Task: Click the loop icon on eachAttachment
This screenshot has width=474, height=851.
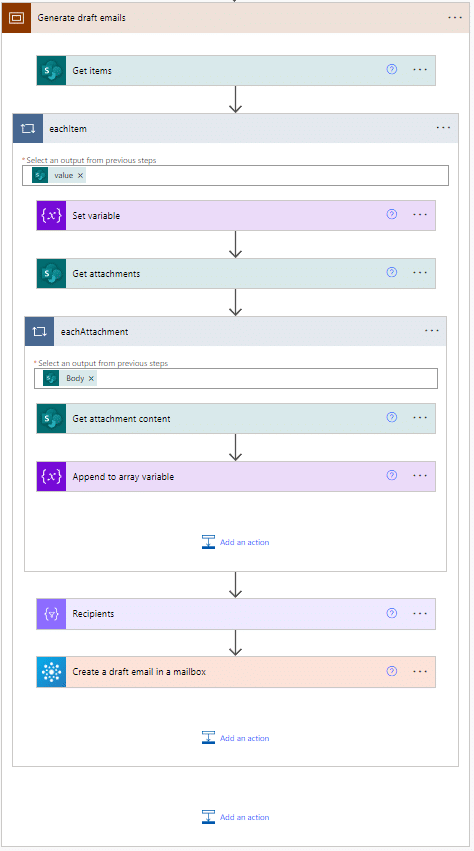Action: (40, 332)
